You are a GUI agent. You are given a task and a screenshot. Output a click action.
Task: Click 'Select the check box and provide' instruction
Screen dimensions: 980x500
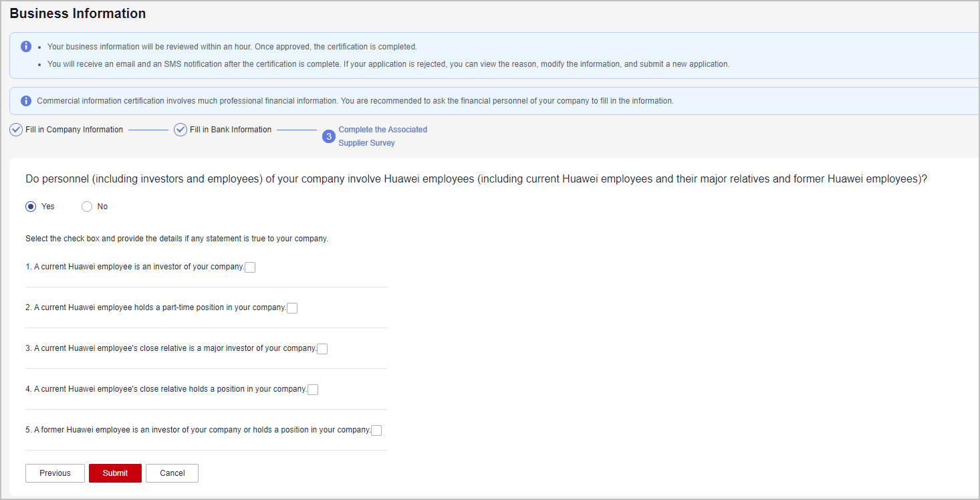(x=176, y=239)
